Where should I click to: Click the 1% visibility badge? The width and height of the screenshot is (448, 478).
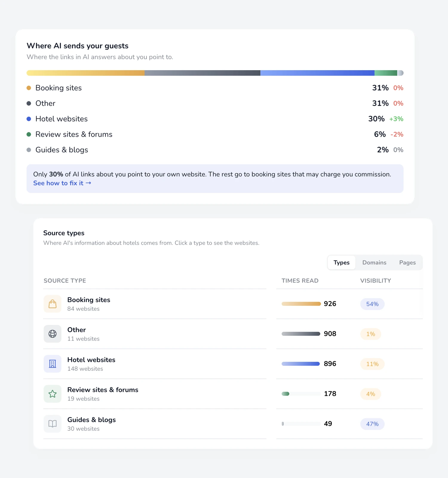(x=371, y=334)
